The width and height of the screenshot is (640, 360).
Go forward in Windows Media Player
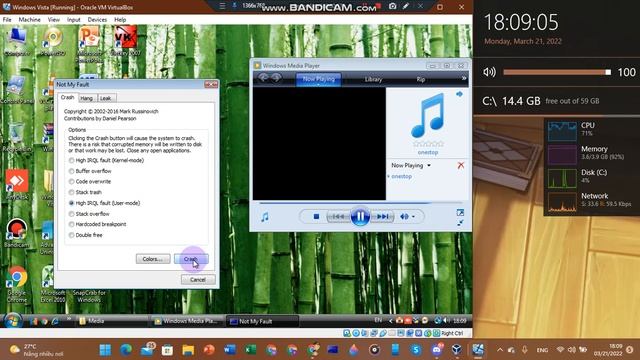pyautogui.click(x=276, y=78)
